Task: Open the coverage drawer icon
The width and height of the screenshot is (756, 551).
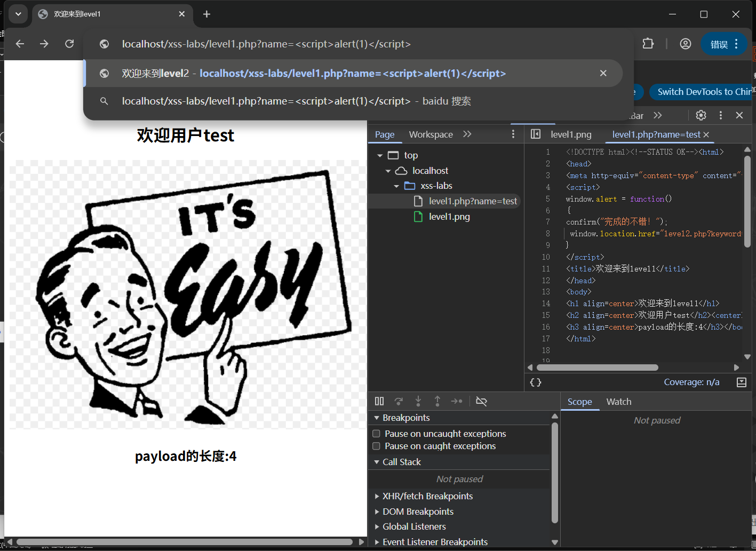Action: 742,382
